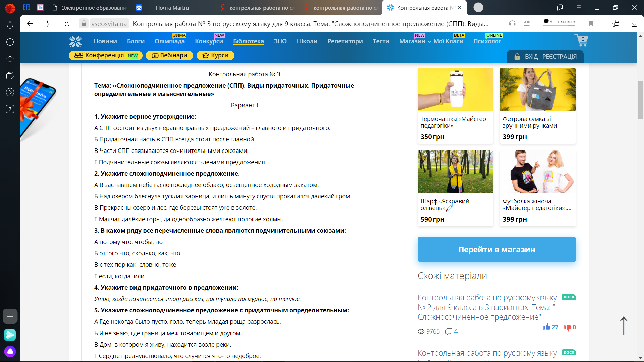The width and height of the screenshot is (644, 362).
Task: Open browsing history clock icon in sidebar
Action: pos(10,42)
